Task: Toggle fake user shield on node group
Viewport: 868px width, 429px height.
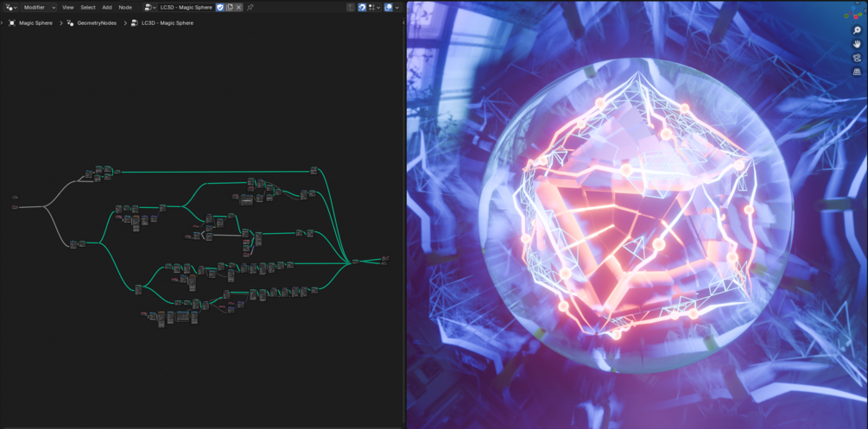Action: point(219,7)
